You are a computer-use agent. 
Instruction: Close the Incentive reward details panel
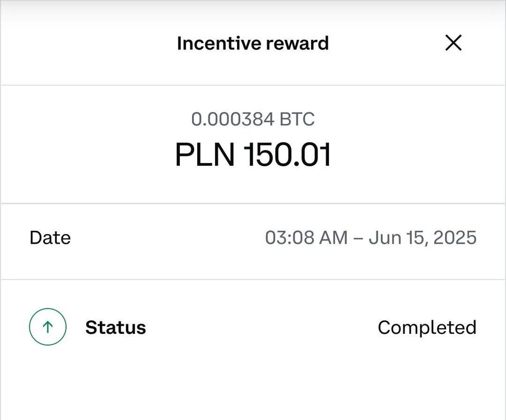[x=453, y=43]
